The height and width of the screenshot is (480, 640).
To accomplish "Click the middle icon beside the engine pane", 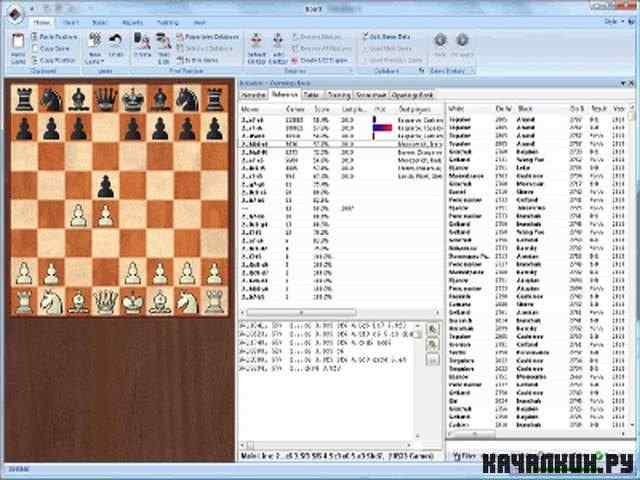I will (x=433, y=345).
